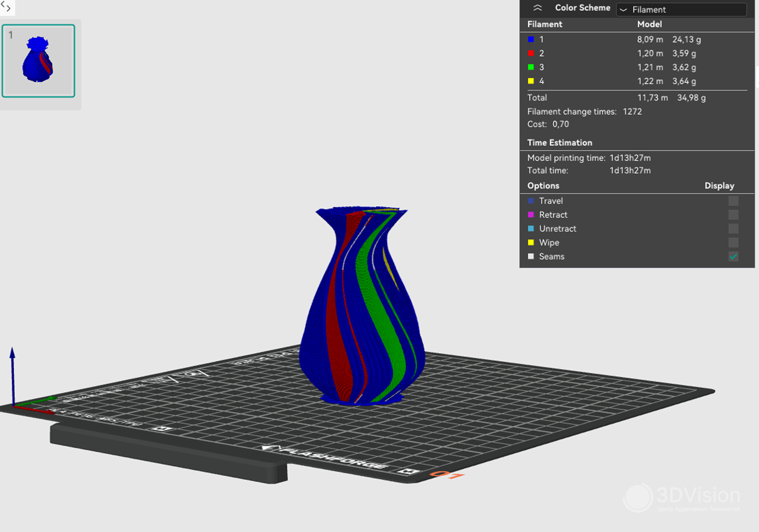Enable the Wipe display checkbox

coord(733,242)
